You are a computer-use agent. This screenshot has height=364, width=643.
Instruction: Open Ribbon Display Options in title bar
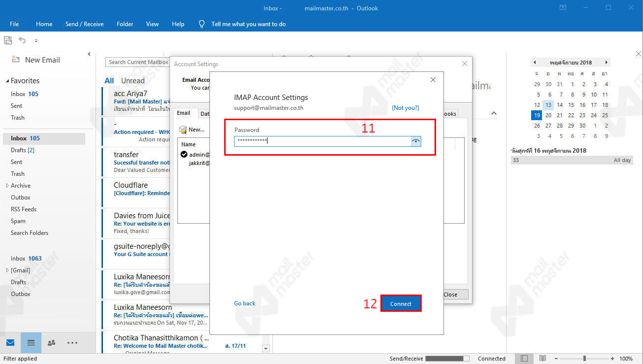[x=563, y=8]
